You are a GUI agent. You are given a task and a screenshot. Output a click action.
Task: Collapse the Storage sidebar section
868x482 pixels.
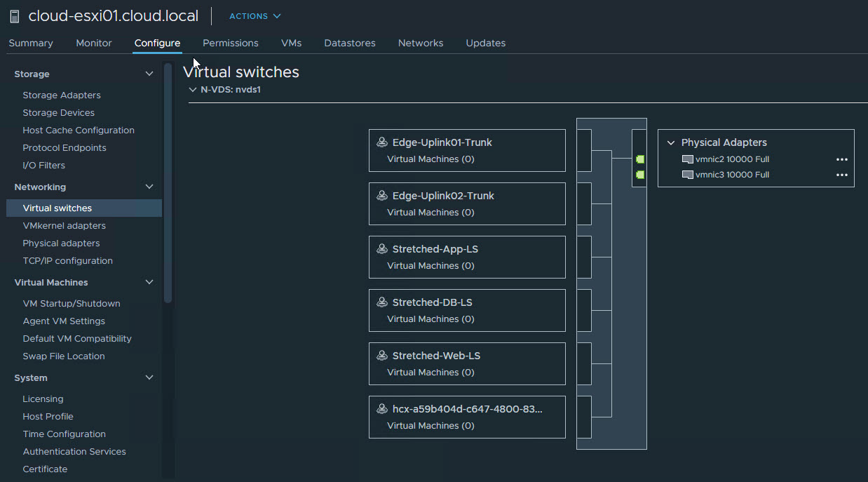[149, 74]
